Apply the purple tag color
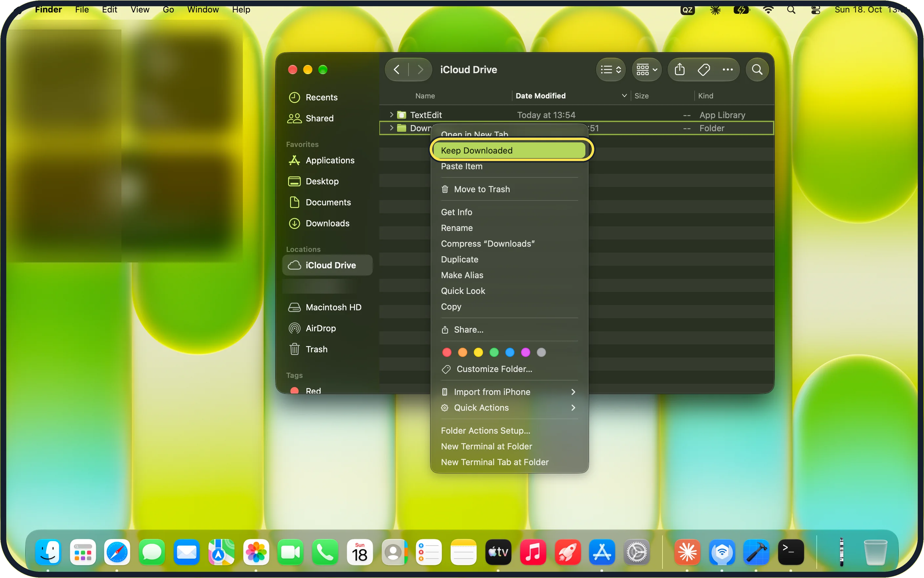Viewport: 924px width, 578px height. [x=525, y=352]
